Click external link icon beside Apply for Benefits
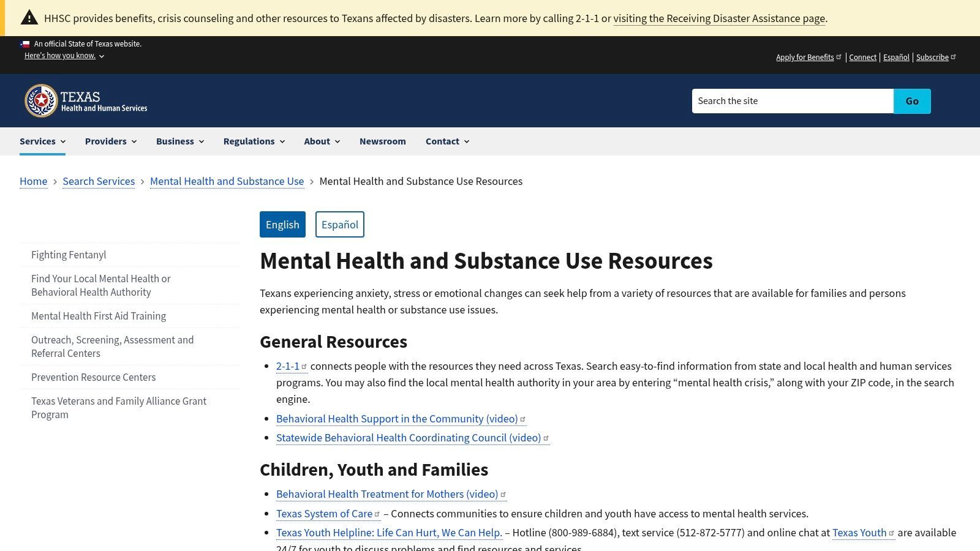The height and width of the screenshot is (551, 980). click(839, 57)
